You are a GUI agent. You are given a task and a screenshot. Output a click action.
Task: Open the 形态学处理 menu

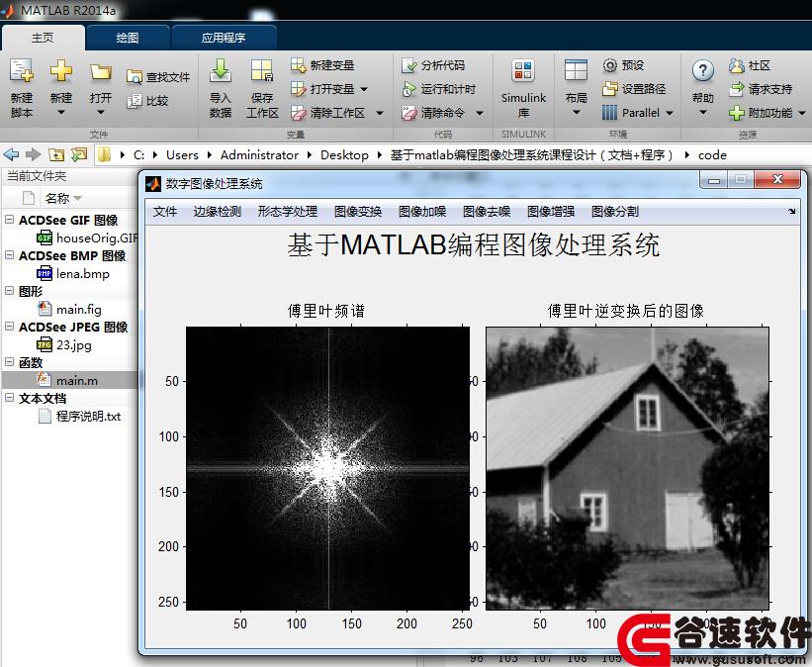(288, 212)
